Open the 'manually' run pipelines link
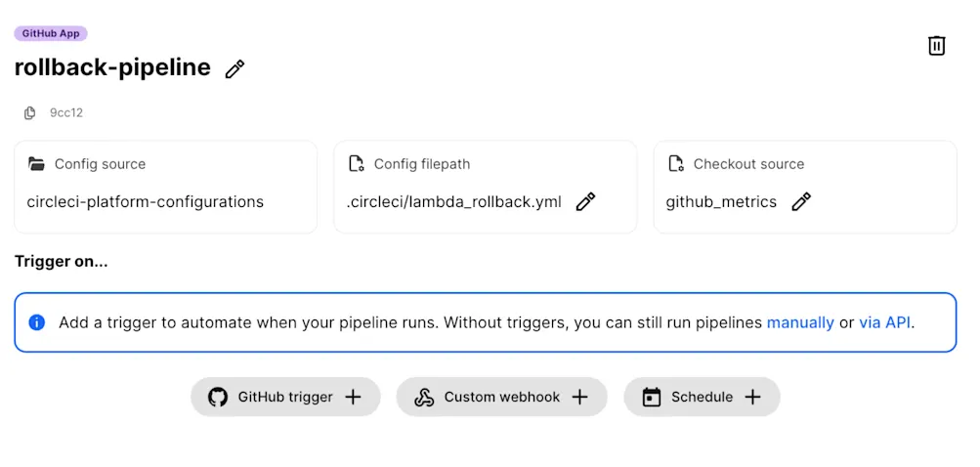The image size is (980, 467). point(800,322)
